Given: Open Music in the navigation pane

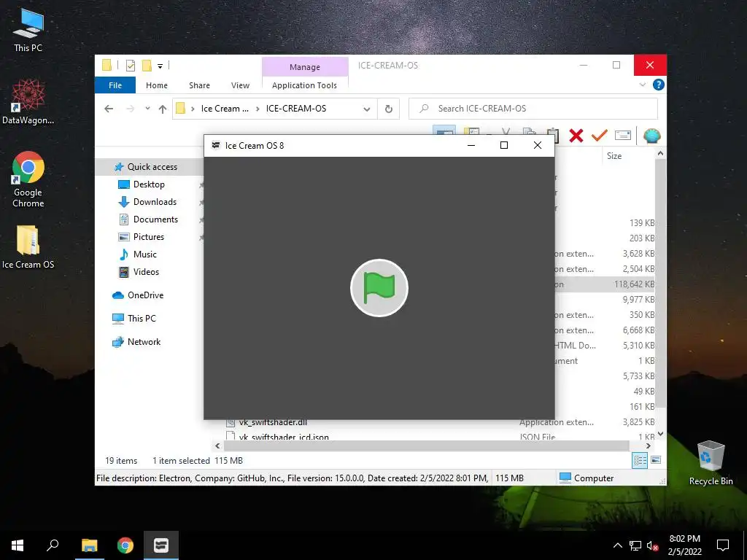Looking at the screenshot, I should 145,254.
